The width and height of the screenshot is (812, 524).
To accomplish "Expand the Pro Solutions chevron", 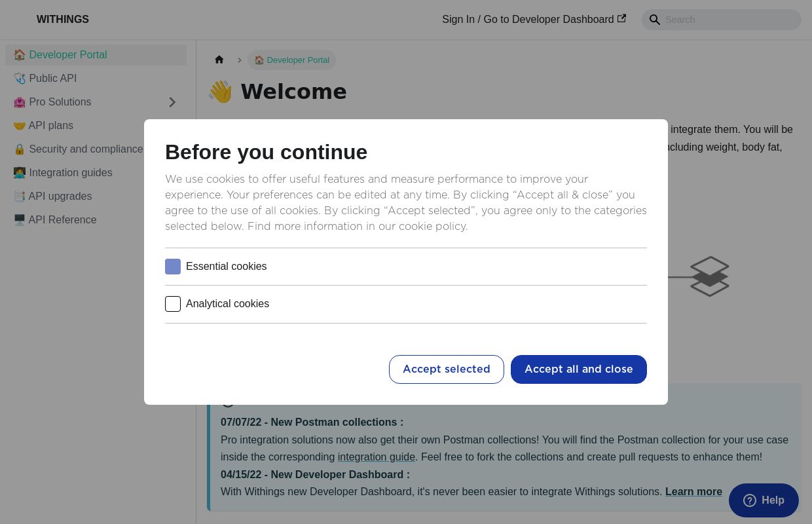I will tap(172, 102).
